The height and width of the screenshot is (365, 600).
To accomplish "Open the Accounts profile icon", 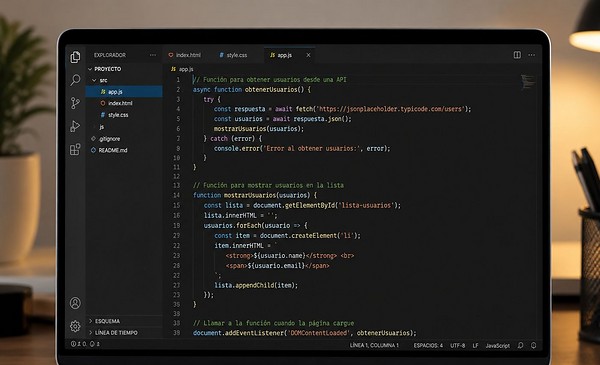I will pos(75,303).
